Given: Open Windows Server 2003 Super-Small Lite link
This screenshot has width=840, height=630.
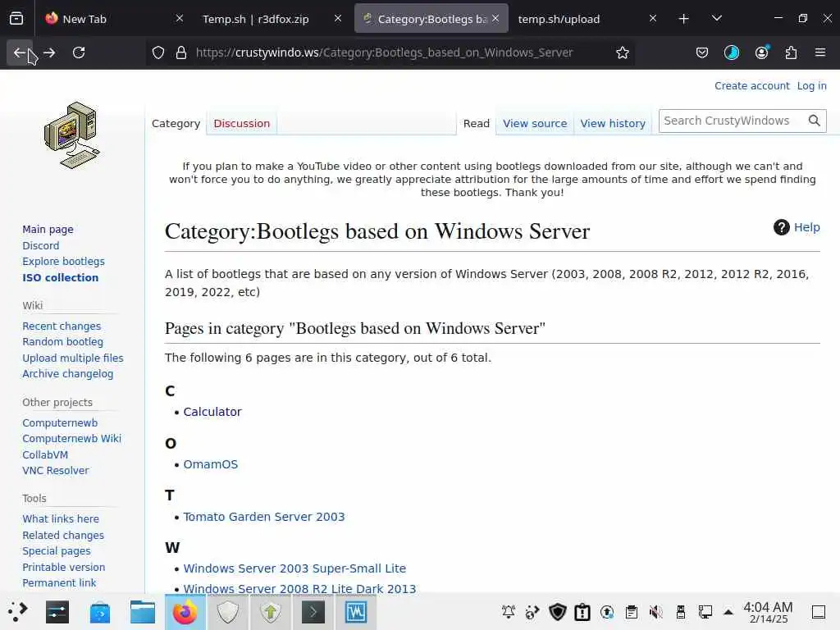Looking at the screenshot, I should 294,568.
